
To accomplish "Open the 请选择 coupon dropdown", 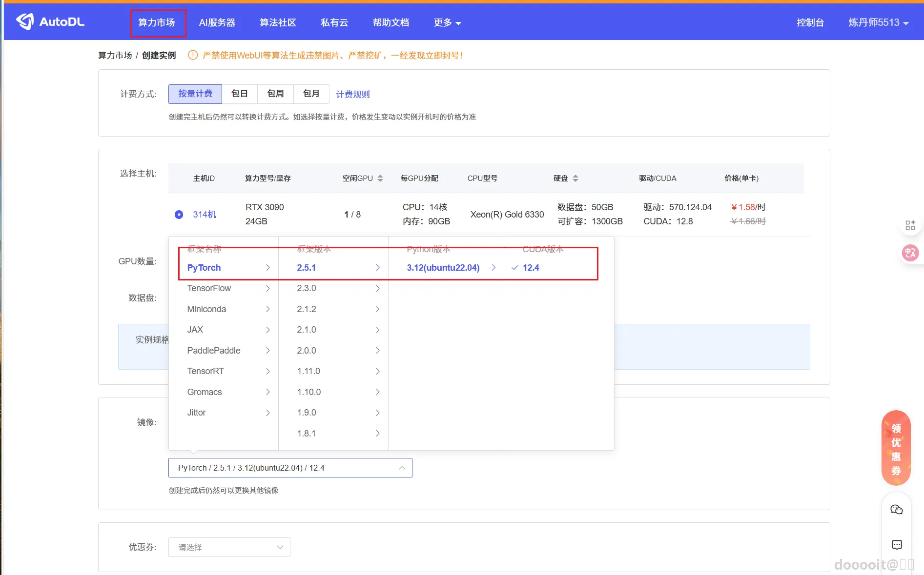I will tap(229, 547).
